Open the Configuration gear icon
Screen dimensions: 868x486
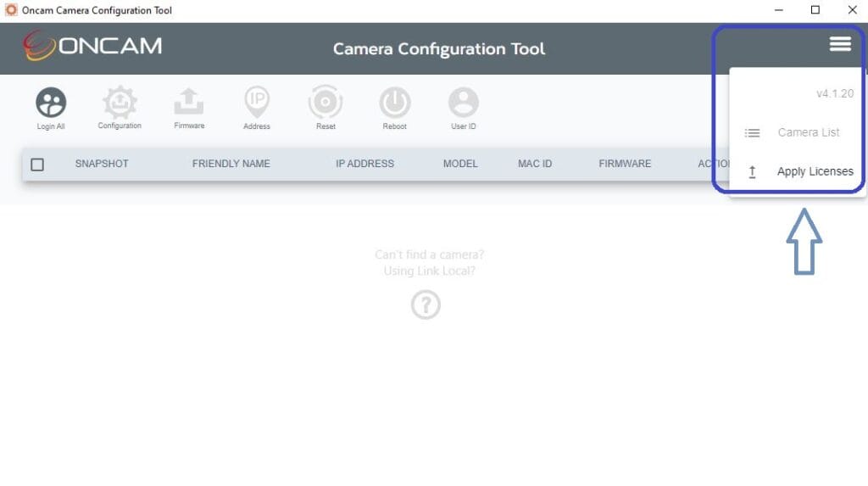[120, 102]
